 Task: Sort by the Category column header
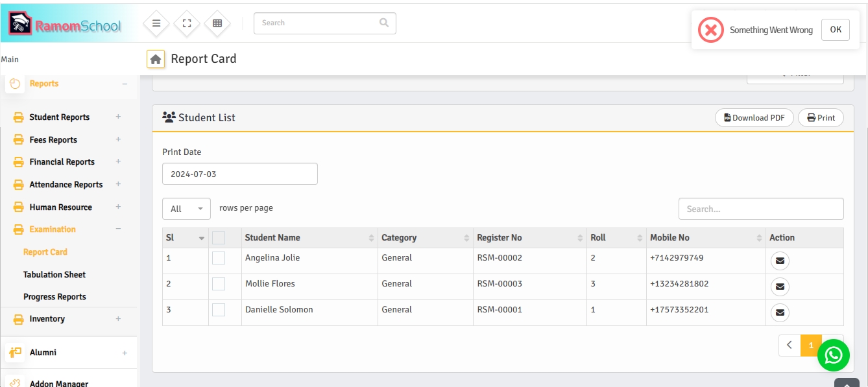(425, 238)
